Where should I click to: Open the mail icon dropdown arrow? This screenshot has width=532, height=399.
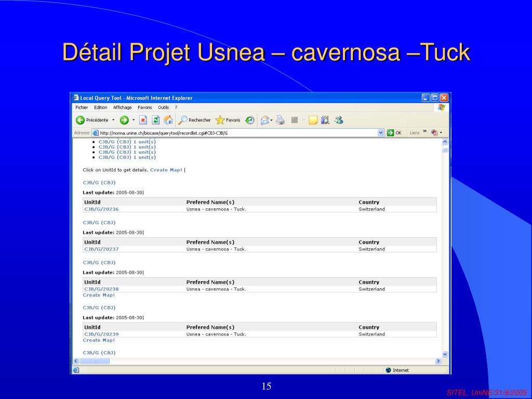[271, 120]
